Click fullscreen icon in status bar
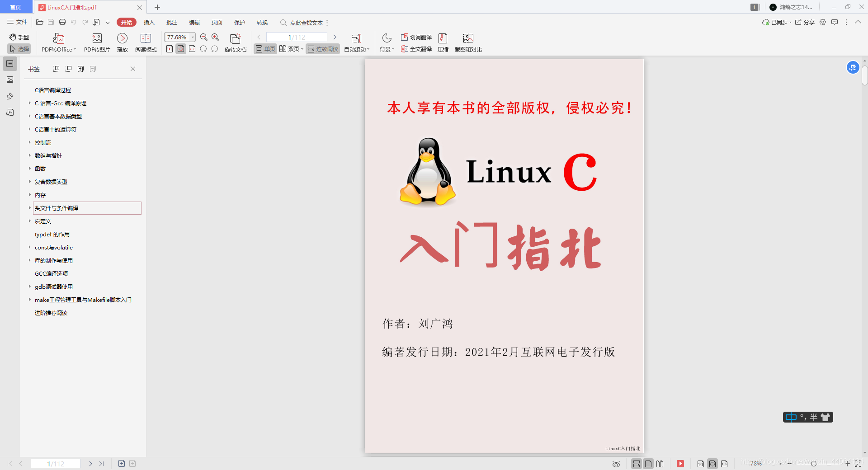The image size is (868, 470). (858, 464)
